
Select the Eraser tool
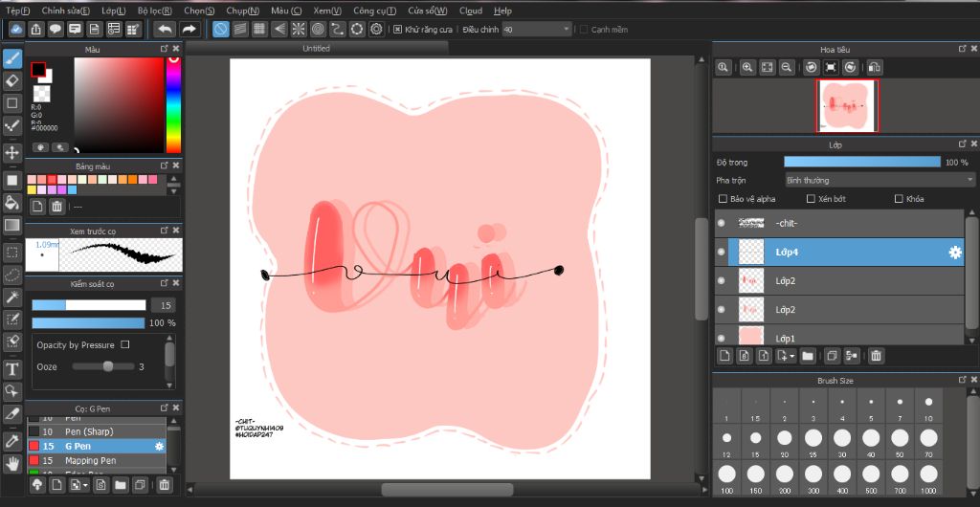coord(11,81)
